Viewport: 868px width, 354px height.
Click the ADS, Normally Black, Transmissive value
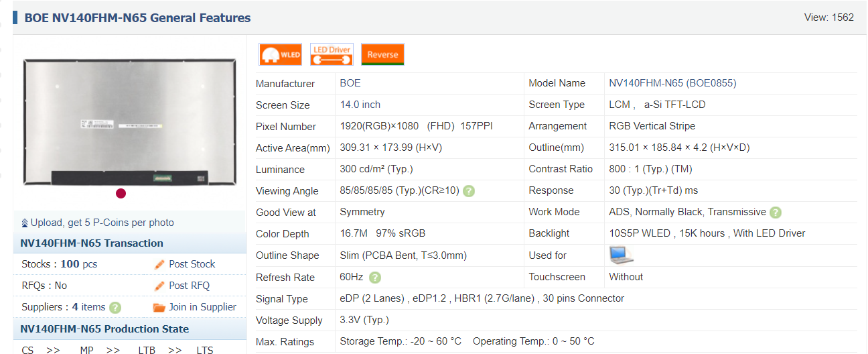click(x=687, y=212)
